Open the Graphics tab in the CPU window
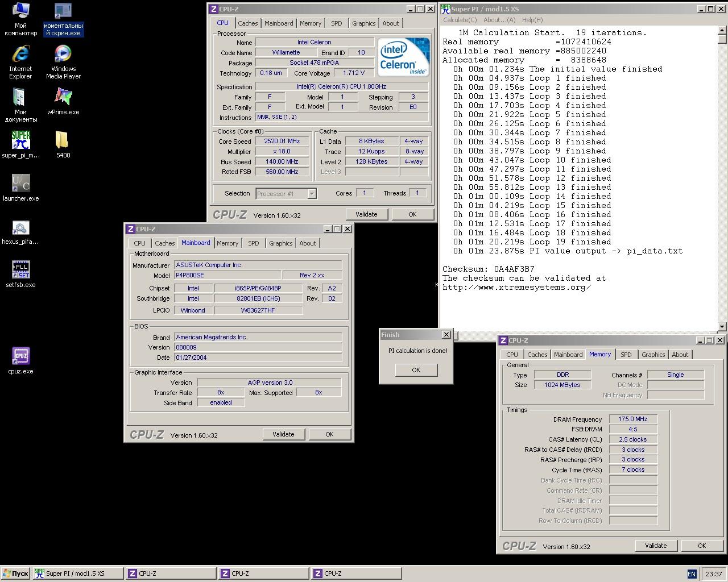 pyautogui.click(x=363, y=23)
